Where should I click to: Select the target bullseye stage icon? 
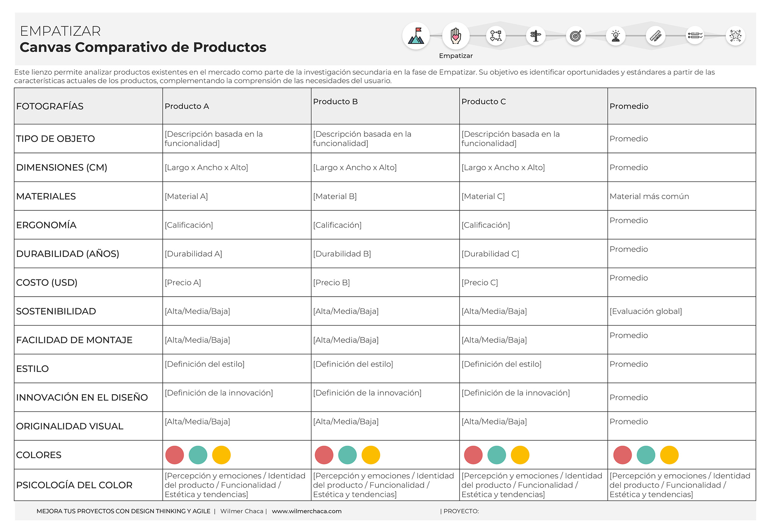click(x=576, y=36)
